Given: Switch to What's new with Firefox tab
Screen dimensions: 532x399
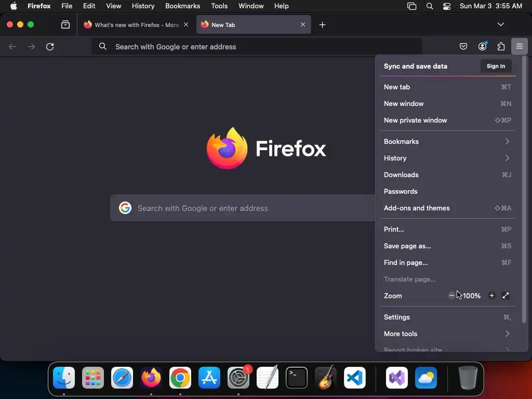Looking at the screenshot, I should (x=137, y=25).
